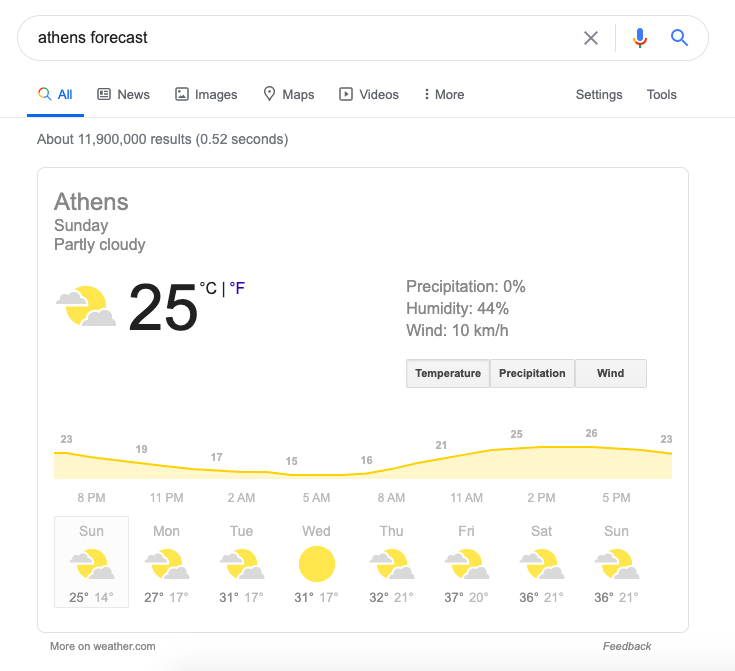735x671 pixels.
Task: Open the News results tab
Action: click(123, 94)
